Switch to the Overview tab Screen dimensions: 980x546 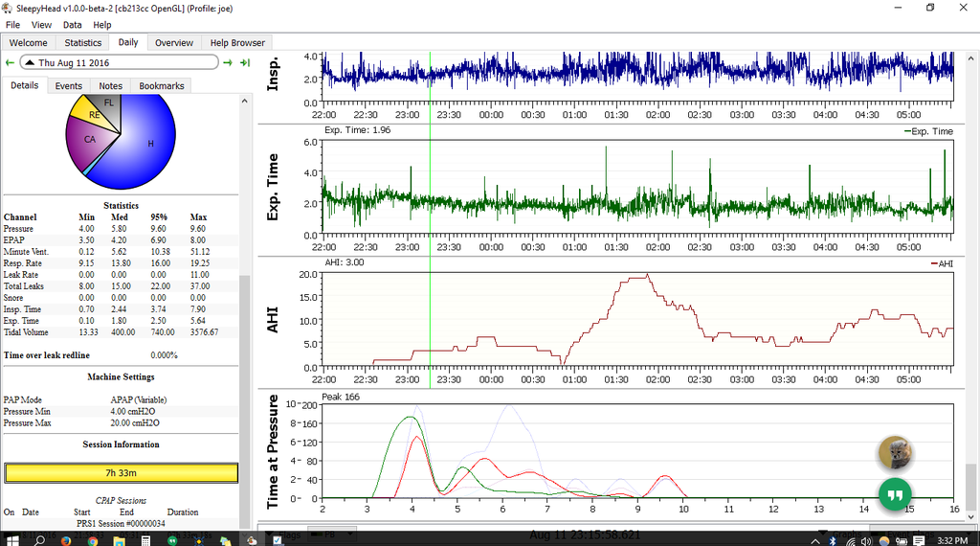point(173,43)
